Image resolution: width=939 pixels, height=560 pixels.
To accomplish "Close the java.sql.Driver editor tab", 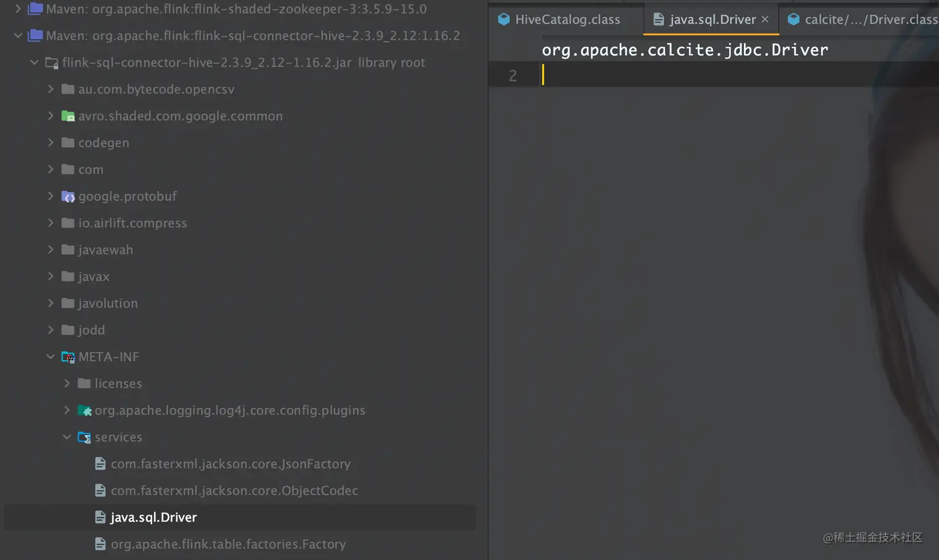I will click(764, 19).
